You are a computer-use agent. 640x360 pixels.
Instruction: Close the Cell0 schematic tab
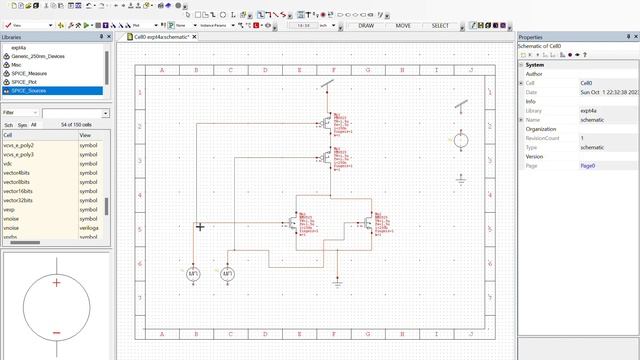(195, 37)
